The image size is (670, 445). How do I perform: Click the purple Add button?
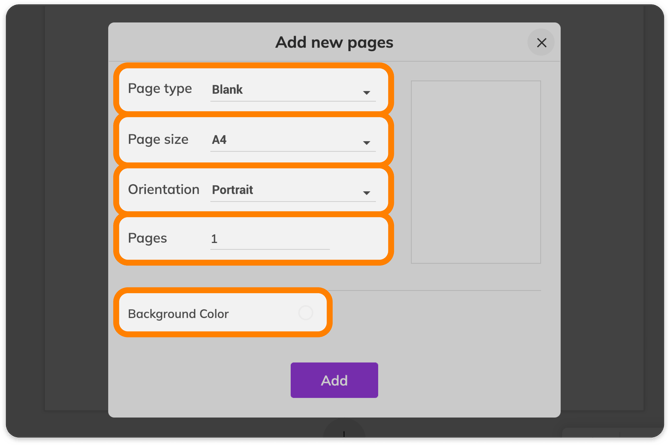click(x=334, y=380)
